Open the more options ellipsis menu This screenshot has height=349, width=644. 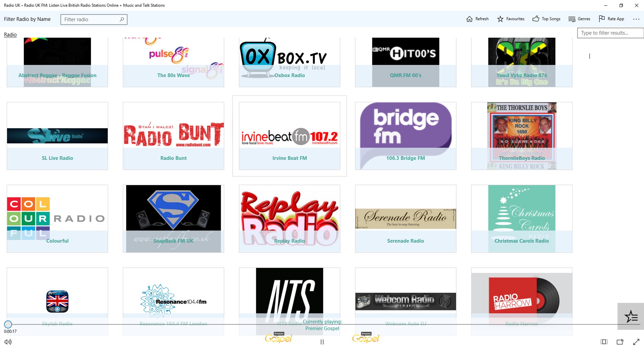click(x=636, y=19)
